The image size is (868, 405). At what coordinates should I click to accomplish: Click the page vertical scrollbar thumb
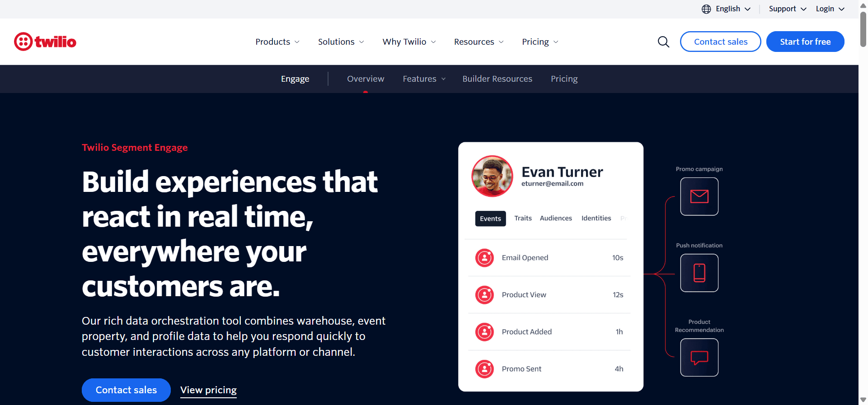[863, 29]
